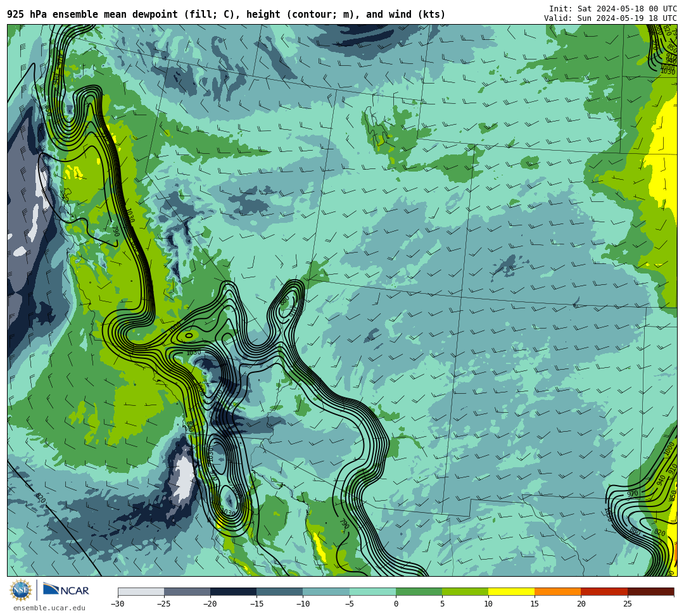
Task: Click the ensemble.ucar.edu text
Action: tap(49, 608)
